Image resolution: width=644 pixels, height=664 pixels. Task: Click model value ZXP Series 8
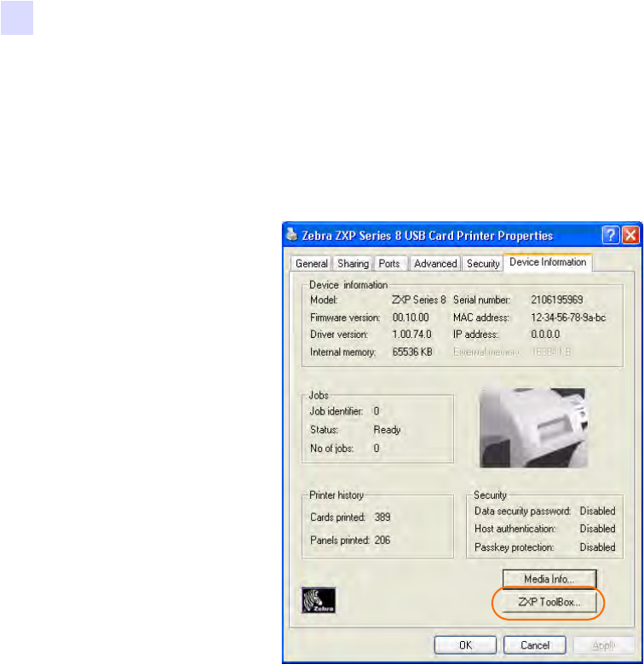tap(418, 300)
